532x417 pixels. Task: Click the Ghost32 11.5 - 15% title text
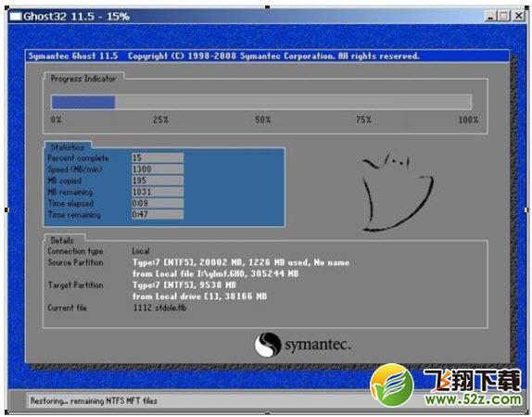76,17
